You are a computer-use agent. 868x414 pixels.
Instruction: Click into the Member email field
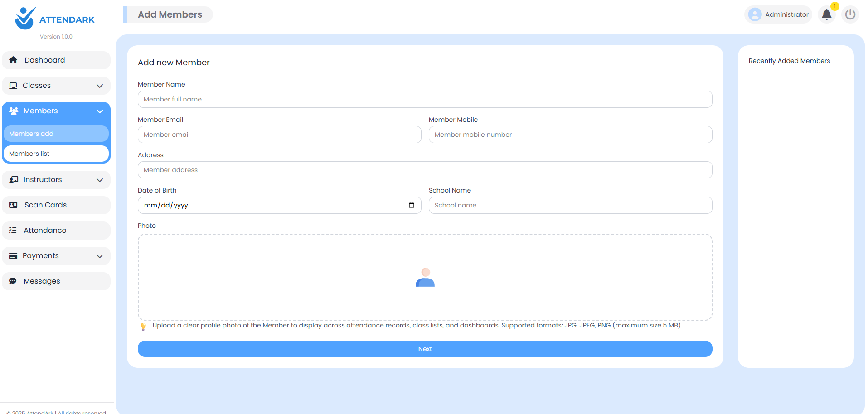point(279,135)
